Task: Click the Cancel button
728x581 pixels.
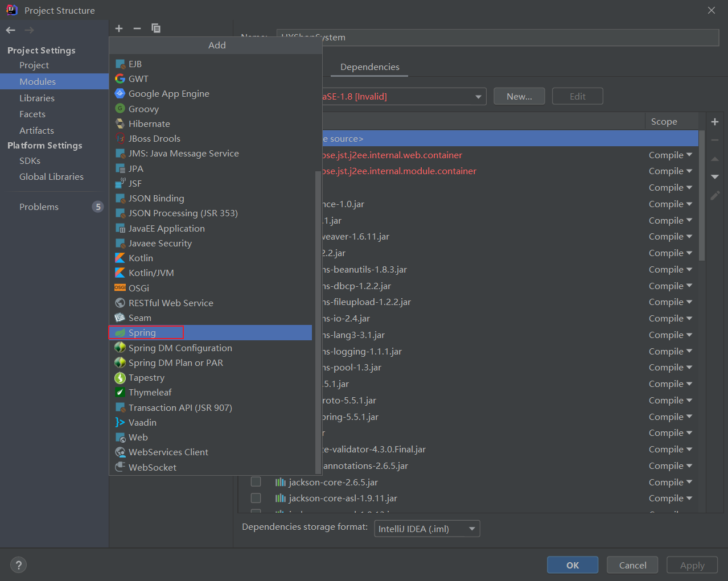Action: click(x=632, y=565)
